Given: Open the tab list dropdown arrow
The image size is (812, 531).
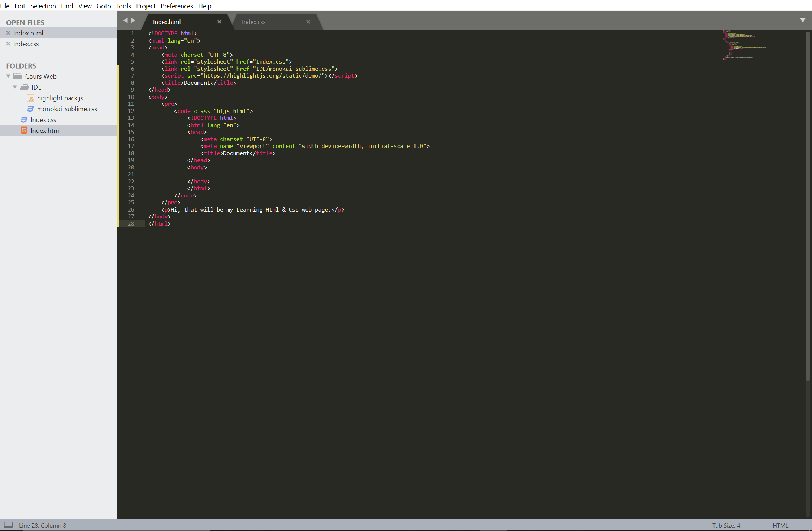Looking at the screenshot, I should pos(803,21).
